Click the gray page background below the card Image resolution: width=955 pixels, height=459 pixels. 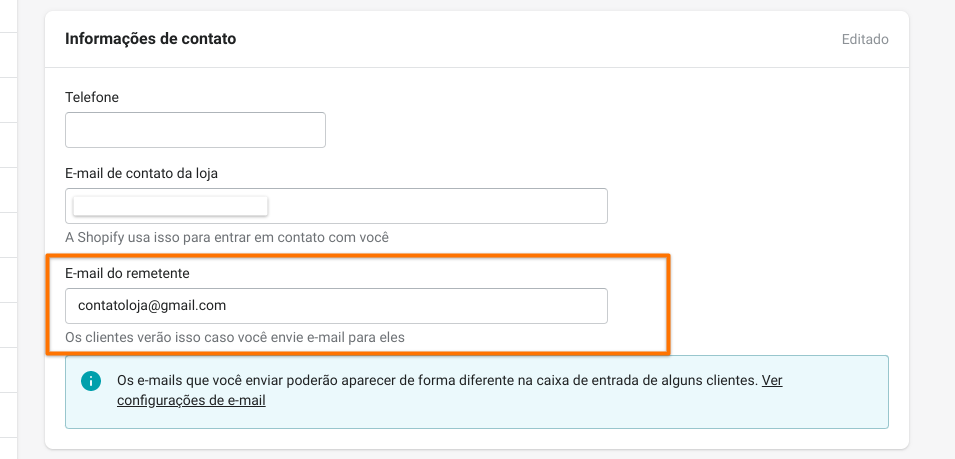point(476,454)
